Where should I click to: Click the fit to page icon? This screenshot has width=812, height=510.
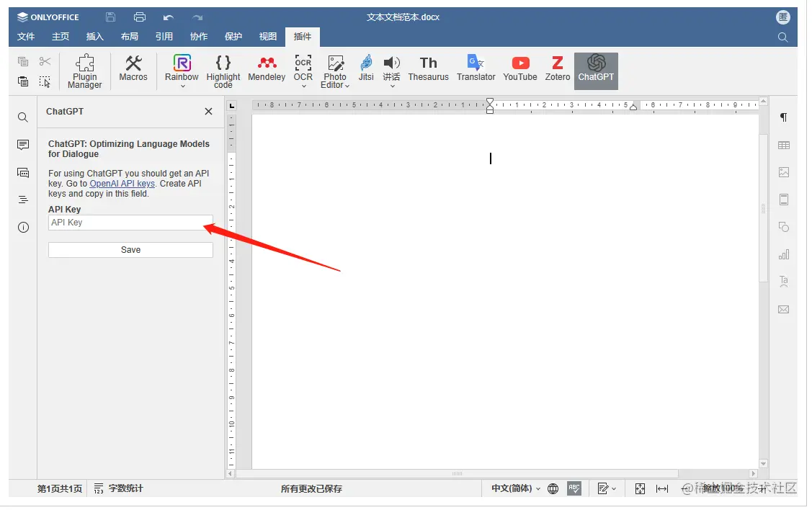coord(640,488)
